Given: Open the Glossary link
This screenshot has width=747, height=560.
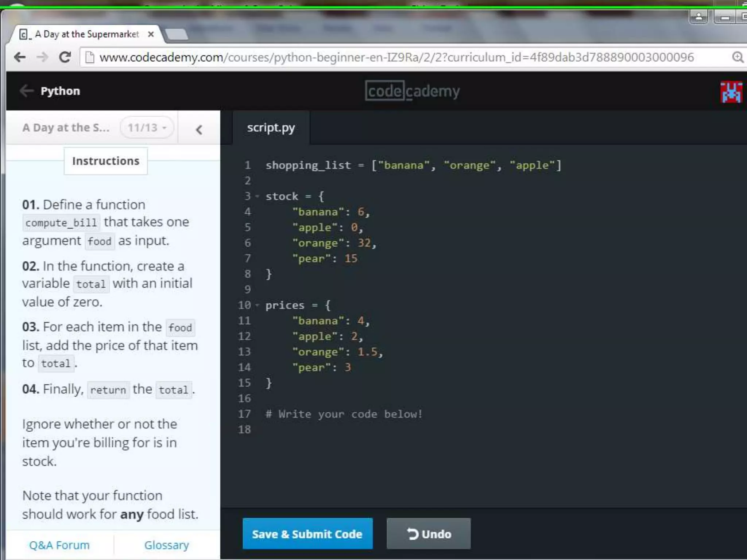Looking at the screenshot, I should point(166,545).
